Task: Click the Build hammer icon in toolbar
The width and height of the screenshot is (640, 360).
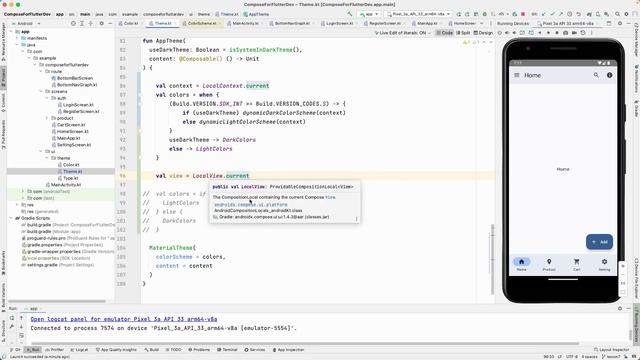Action: click(x=350, y=14)
